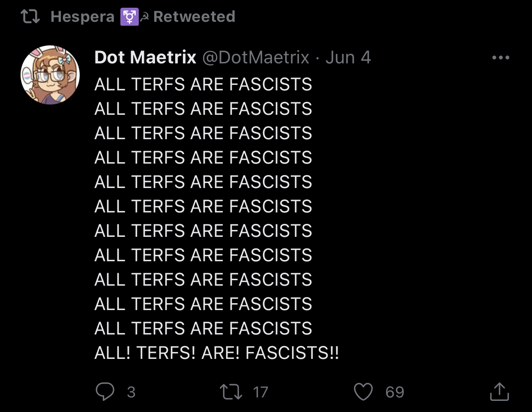Viewport: 532px width, 412px height.
Task: Click the hammer and sickle emoji
Action: click(145, 17)
